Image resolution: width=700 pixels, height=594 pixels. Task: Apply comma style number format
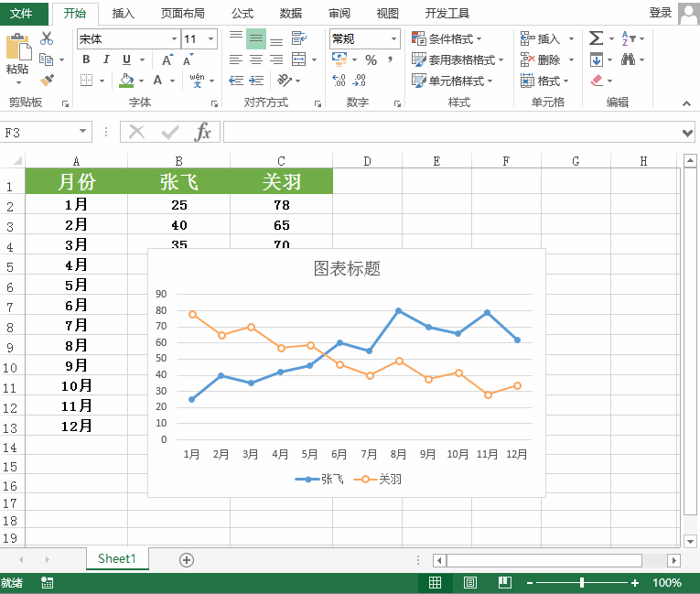pos(390,59)
